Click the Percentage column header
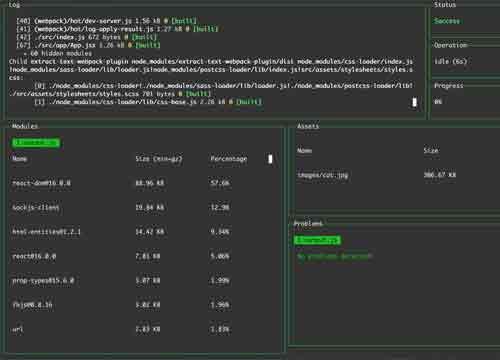The width and height of the screenshot is (500, 360). pos(229,159)
